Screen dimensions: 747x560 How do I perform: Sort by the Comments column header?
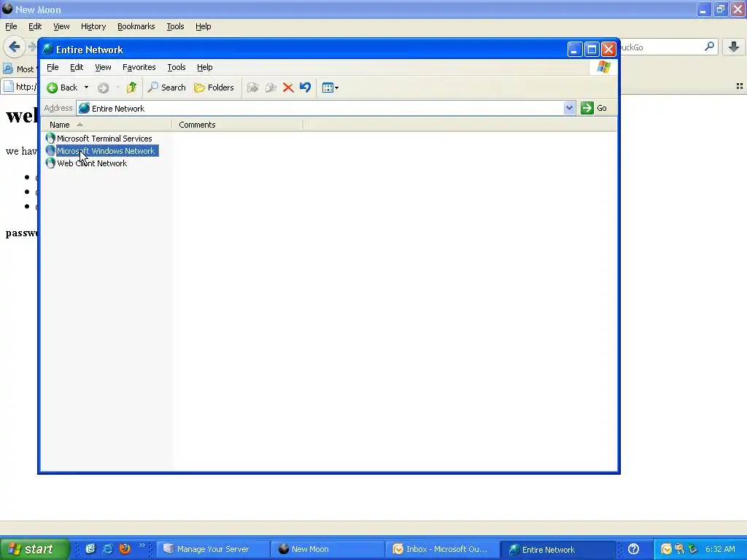pos(237,125)
